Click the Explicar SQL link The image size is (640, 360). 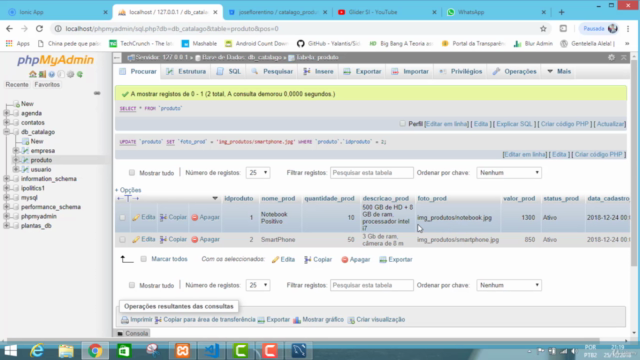(x=514, y=124)
